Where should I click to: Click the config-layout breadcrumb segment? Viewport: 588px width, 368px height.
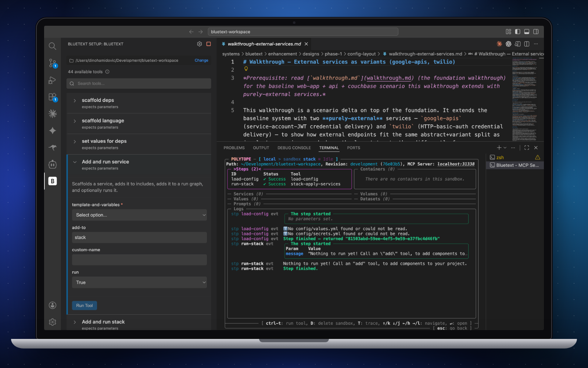coord(362,54)
